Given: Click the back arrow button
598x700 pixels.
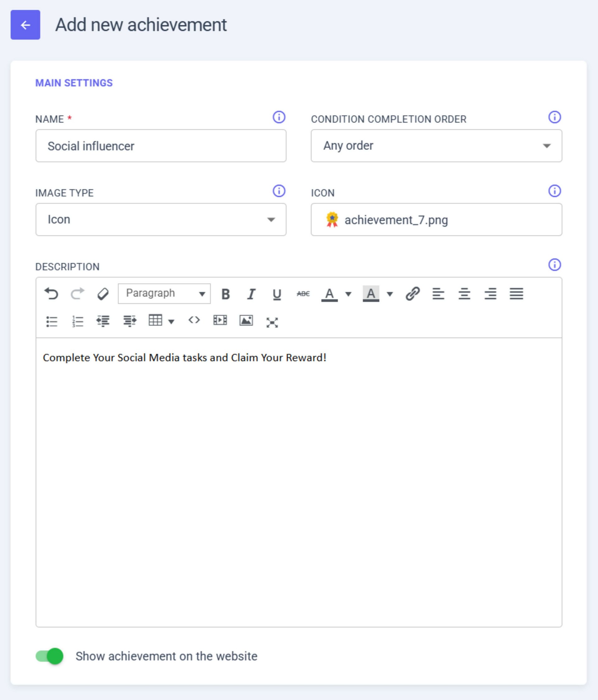Looking at the screenshot, I should point(25,25).
